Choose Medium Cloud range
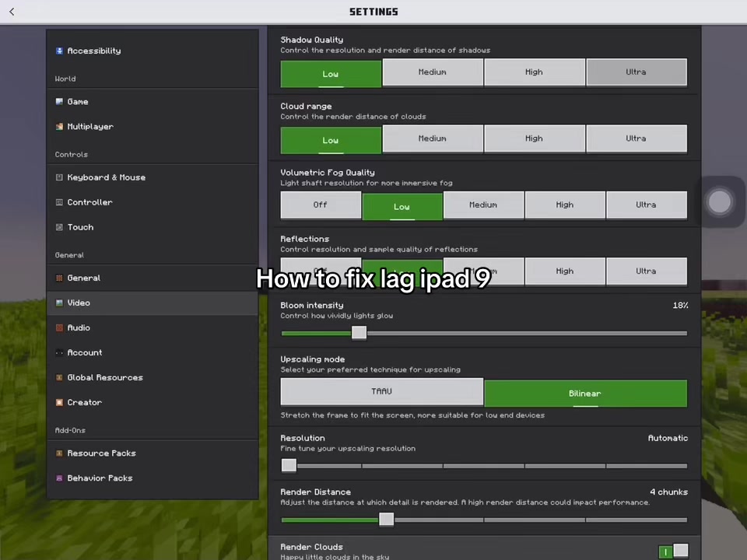The height and width of the screenshot is (560, 747). 433,138
